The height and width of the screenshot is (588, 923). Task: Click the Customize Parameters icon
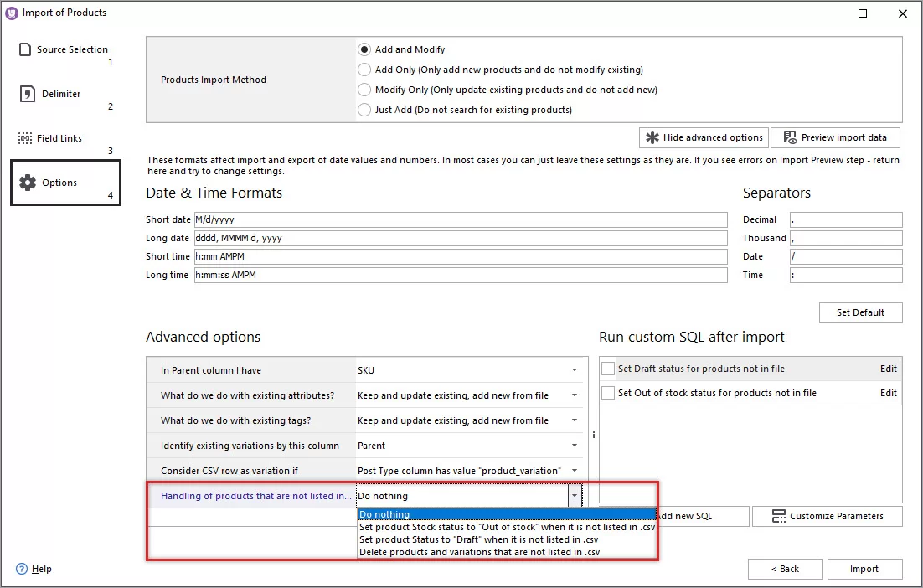[779, 516]
